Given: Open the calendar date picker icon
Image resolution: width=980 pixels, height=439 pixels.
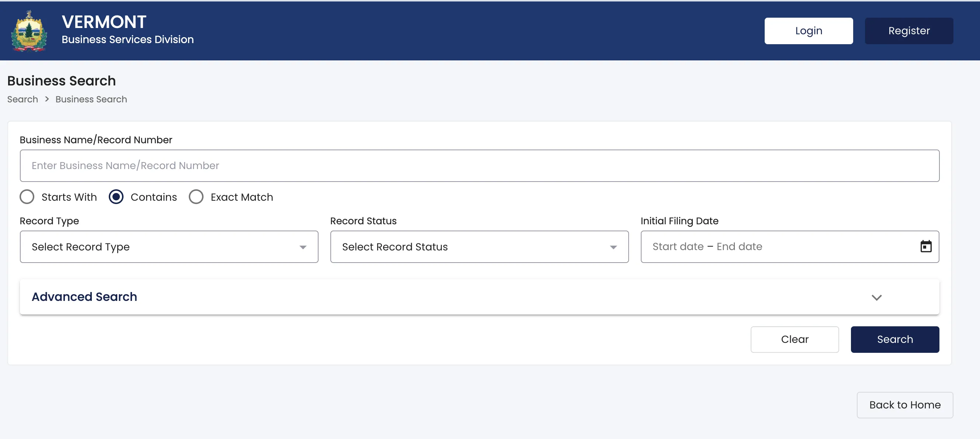Looking at the screenshot, I should 925,246.
